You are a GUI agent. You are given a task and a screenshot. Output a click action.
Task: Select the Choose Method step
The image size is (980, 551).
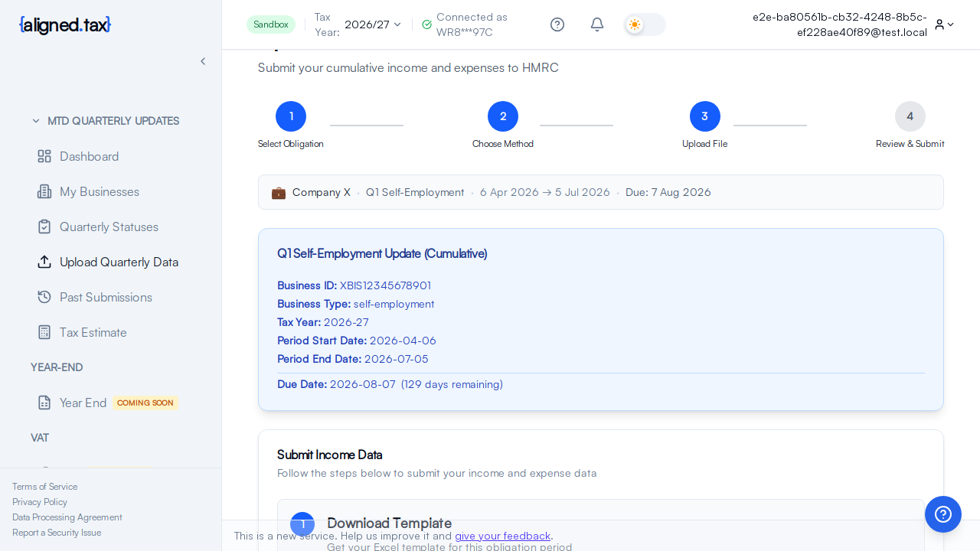(503, 116)
